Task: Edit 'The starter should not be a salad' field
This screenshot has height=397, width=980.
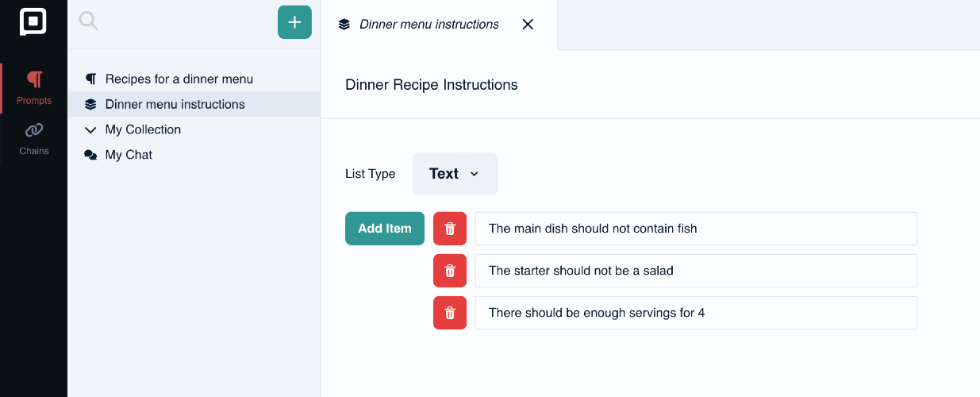Action: click(x=696, y=271)
